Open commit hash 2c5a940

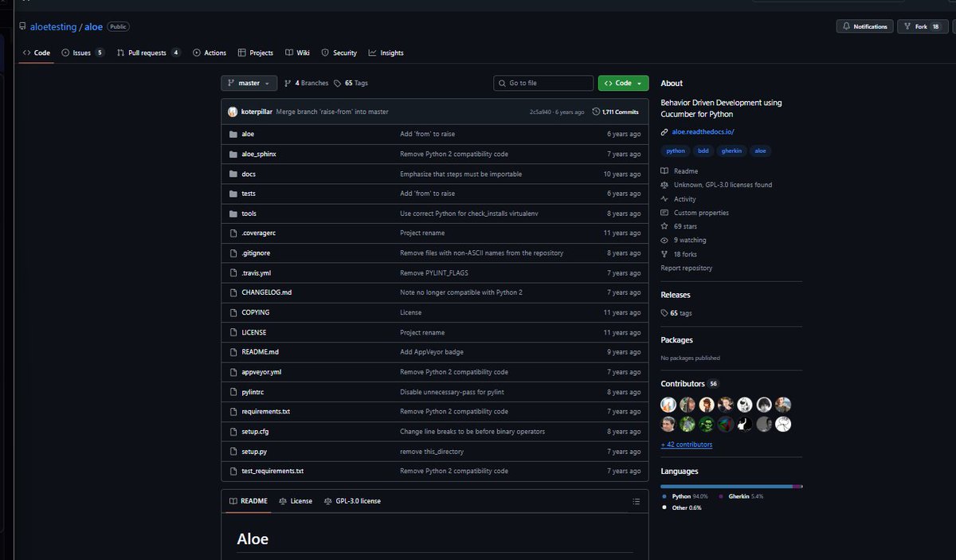click(540, 112)
